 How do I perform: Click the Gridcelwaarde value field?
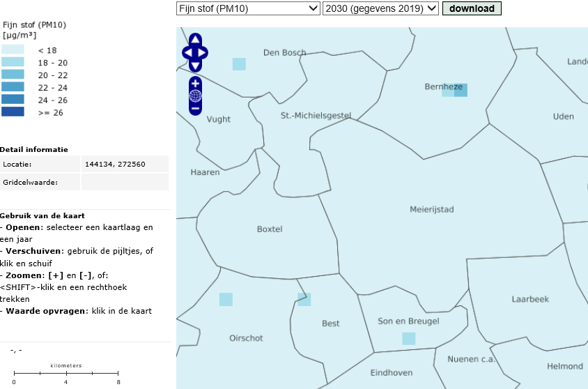(125, 182)
